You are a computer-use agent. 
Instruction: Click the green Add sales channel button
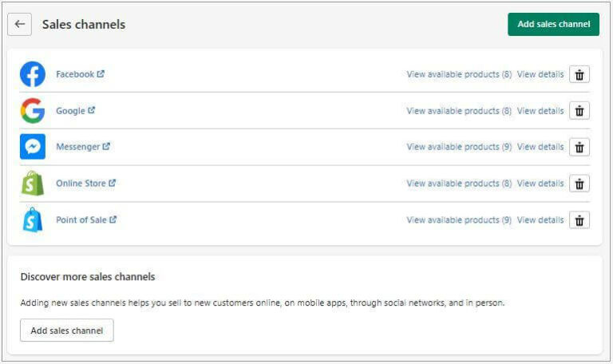tap(554, 24)
